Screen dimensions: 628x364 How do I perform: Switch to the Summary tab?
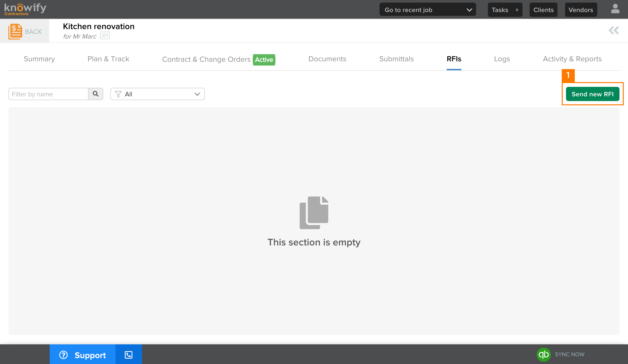click(x=39, y=59)
